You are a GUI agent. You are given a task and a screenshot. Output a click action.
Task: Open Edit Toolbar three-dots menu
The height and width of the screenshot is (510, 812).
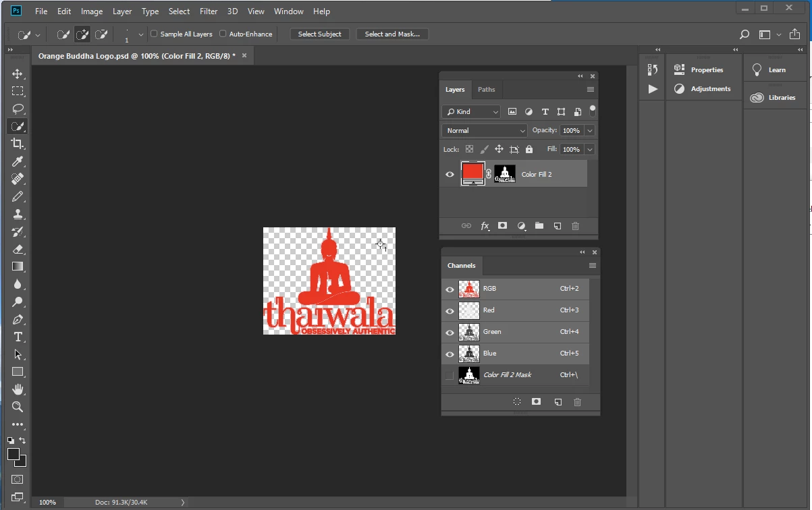pos(18,424)
